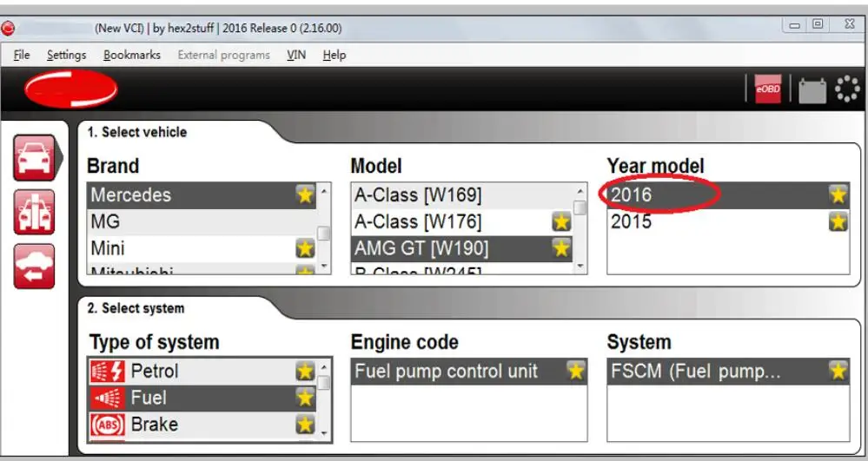
Task: Click the battery status icon
Action: tap(812, 90)
